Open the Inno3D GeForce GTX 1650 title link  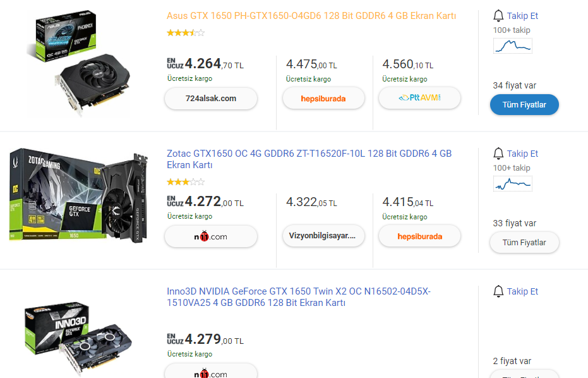299,297
